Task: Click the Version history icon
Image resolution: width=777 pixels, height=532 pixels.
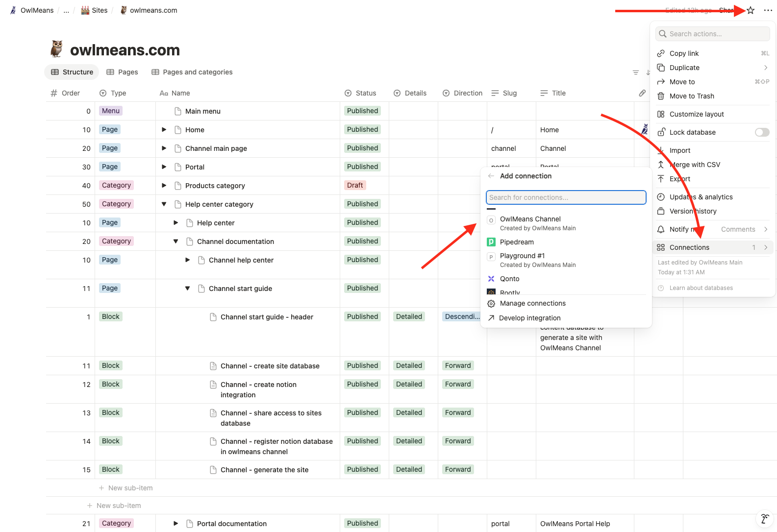Action: click(x=661, y=211)
